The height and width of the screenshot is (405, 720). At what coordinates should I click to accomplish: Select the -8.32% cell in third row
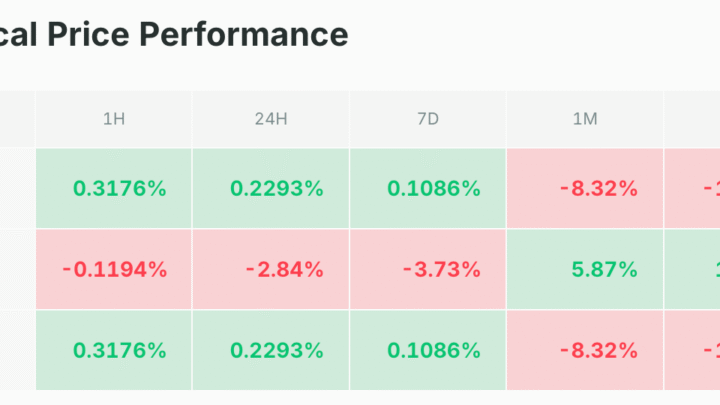(585, 350)
